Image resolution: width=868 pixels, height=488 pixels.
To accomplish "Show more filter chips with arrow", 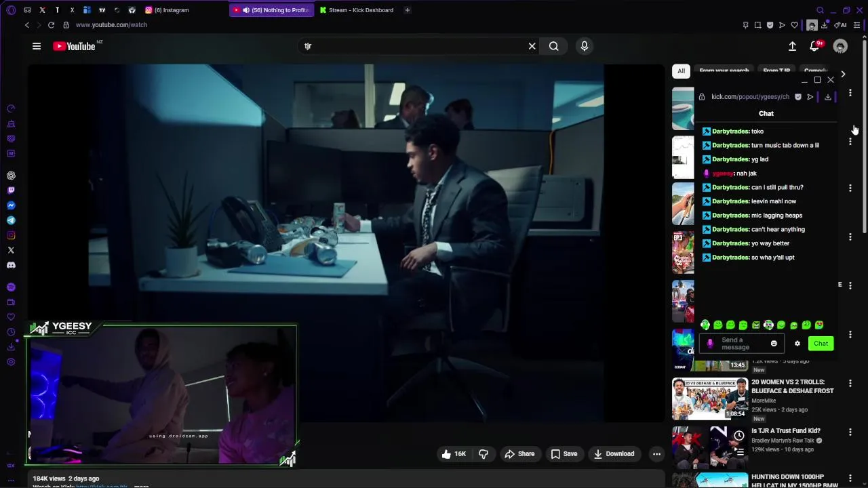I will [x=843, y=74].
